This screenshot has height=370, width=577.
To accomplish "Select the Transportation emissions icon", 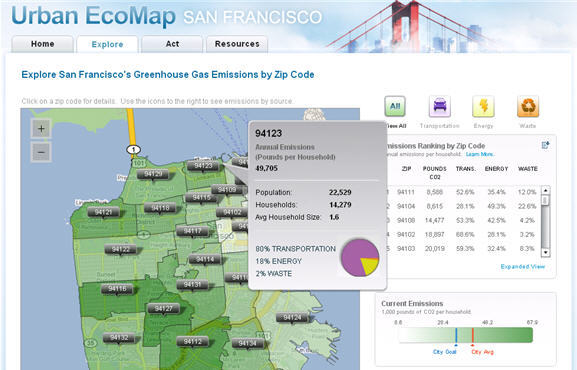I will (440, 106).
